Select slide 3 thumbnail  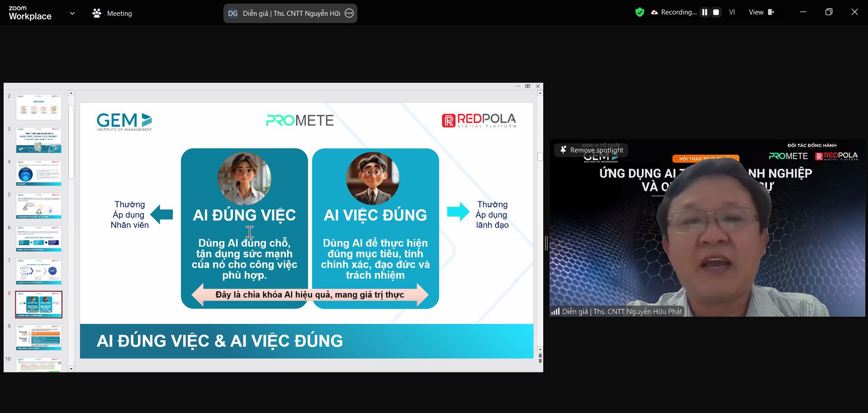point(38,140)
